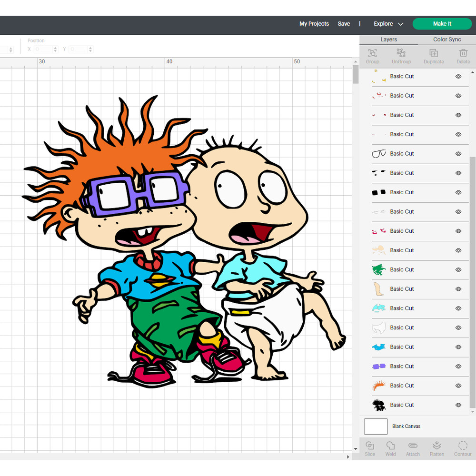Click the UnGroup icon
This screenshot has width=476, height=476.
[401, 55]
